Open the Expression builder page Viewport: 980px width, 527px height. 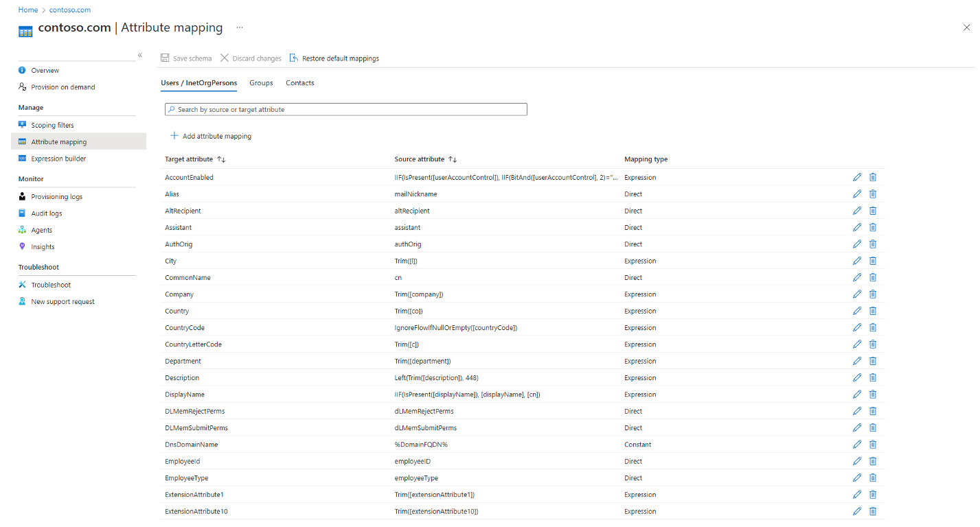[58, 159]
